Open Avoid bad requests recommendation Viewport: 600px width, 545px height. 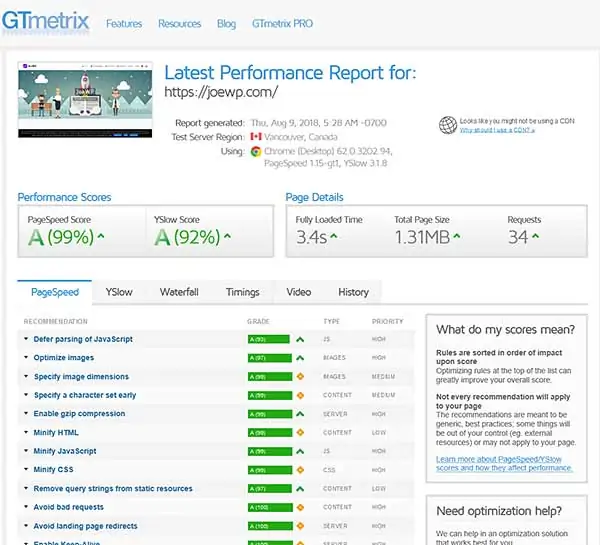68,507
